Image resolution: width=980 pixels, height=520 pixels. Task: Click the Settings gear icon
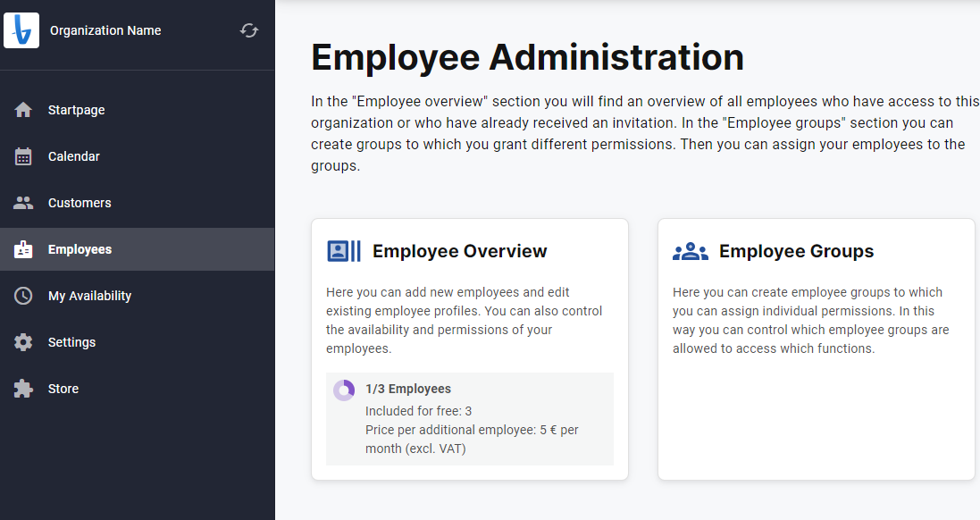click(x=23, y=342)
